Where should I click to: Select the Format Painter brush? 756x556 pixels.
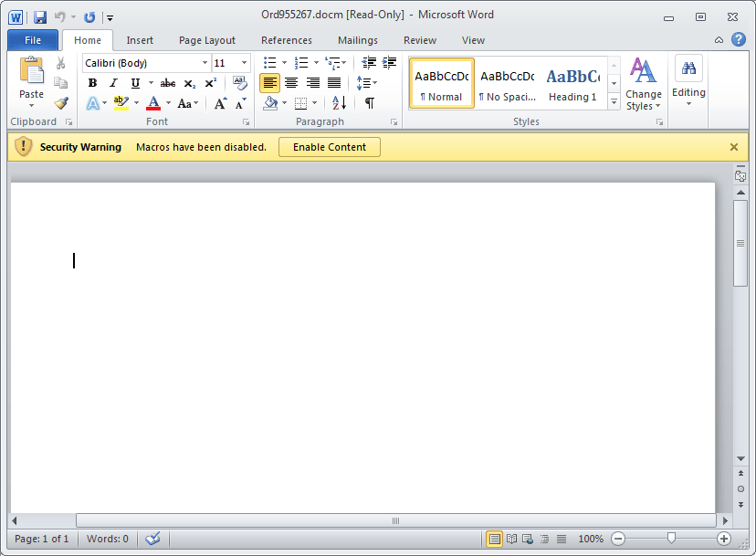[61, 103]
